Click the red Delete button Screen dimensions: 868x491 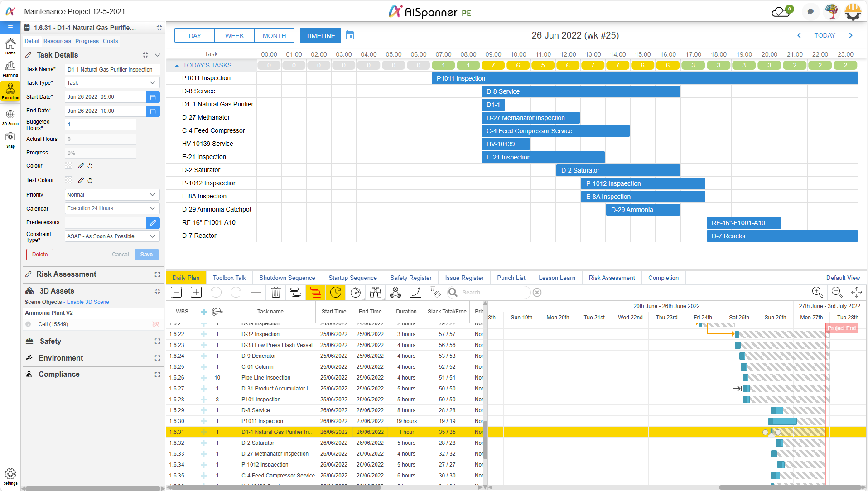pyautogui.click(x=40, y=255)
